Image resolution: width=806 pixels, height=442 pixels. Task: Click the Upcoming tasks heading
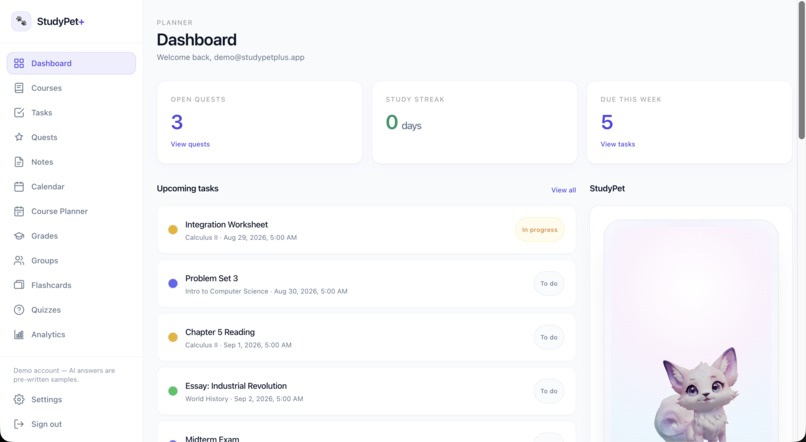pyautogui.click(x=187, y=189)
